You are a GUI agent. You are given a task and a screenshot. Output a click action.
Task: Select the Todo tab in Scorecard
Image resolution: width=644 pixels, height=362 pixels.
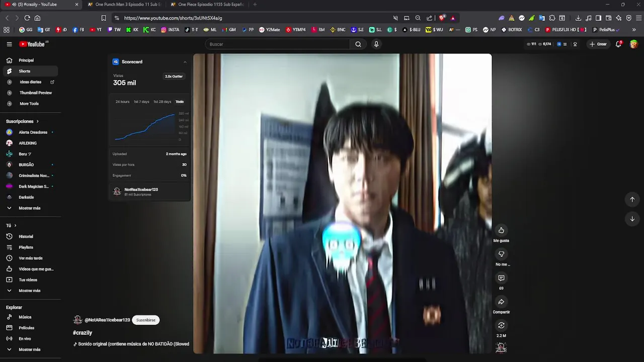(180, 102)
